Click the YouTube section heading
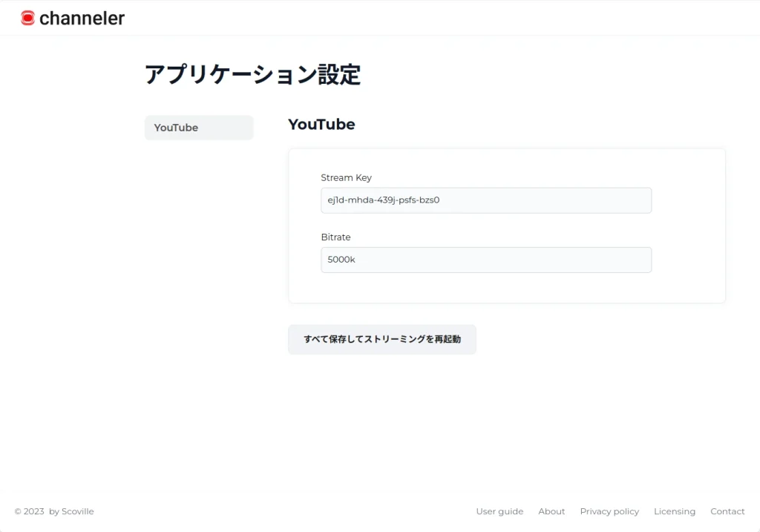 tap(321, 125)
